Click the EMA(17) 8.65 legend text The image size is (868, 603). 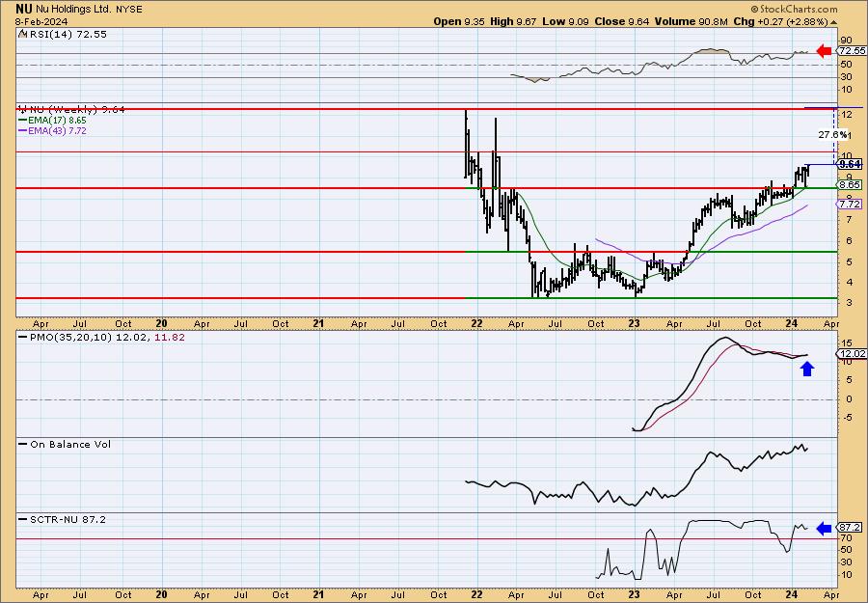click(58, 121)
